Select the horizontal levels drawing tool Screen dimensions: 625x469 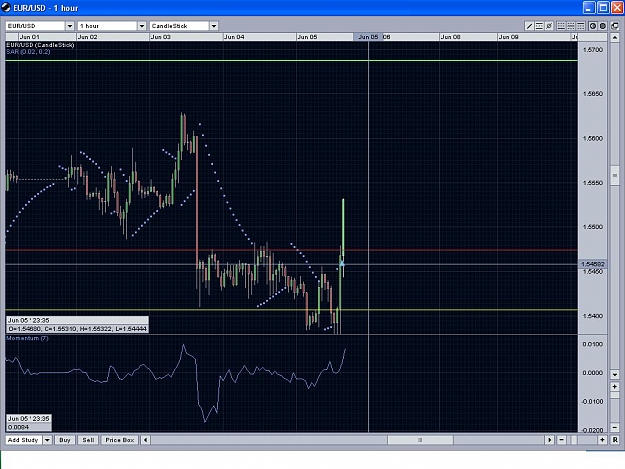tap(539, 26)
